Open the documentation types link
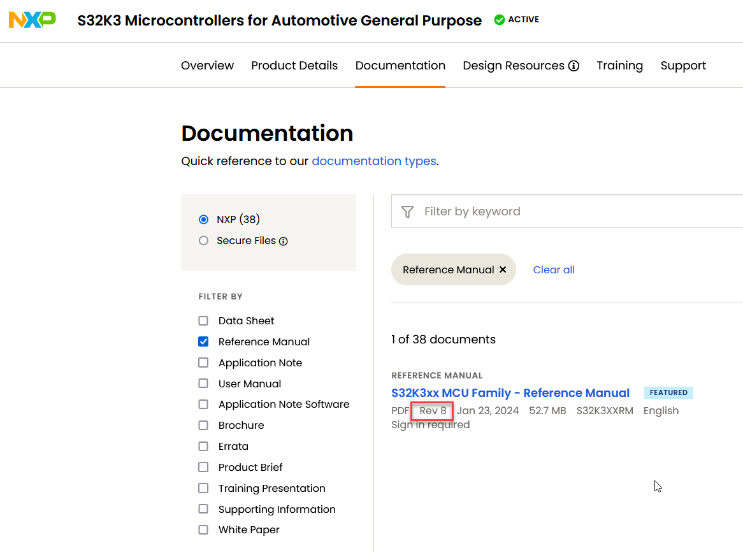The image size is (743, 560). (x=373, y=161)
